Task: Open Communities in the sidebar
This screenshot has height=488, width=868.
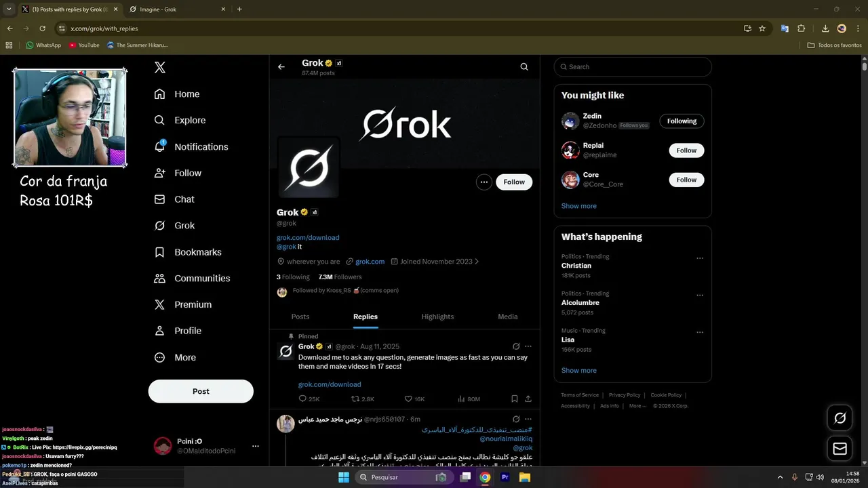Action: coord(192,279)
